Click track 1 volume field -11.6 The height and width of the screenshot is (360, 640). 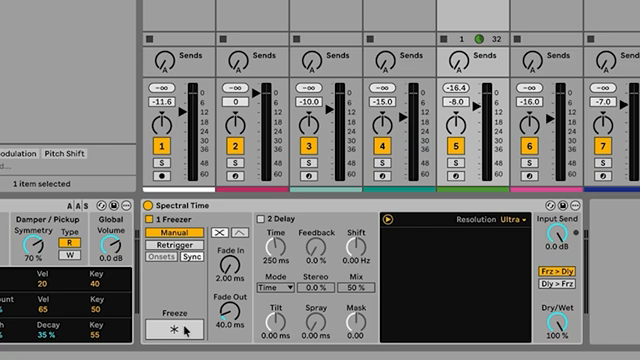(x=162, y=102)
